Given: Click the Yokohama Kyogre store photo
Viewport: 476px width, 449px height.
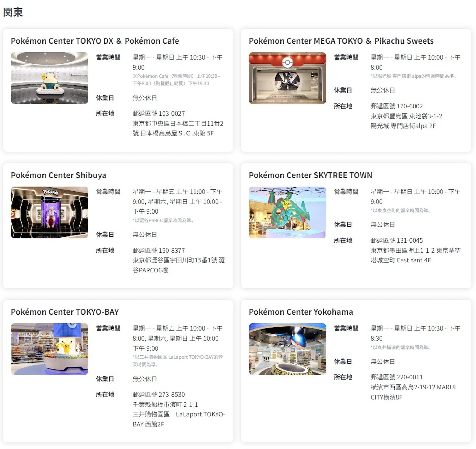Looking at the screenshot, I should [x=287, y=349].
